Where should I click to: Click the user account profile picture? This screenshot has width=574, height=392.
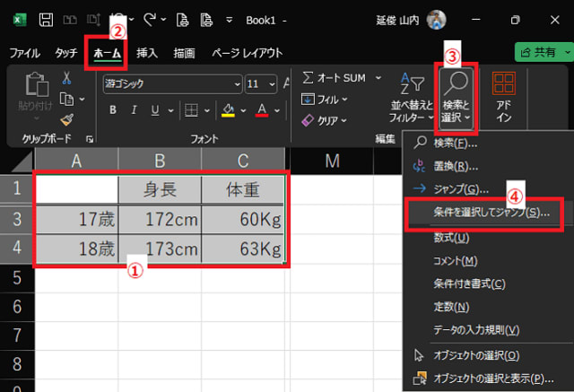[x=437, y=20]
